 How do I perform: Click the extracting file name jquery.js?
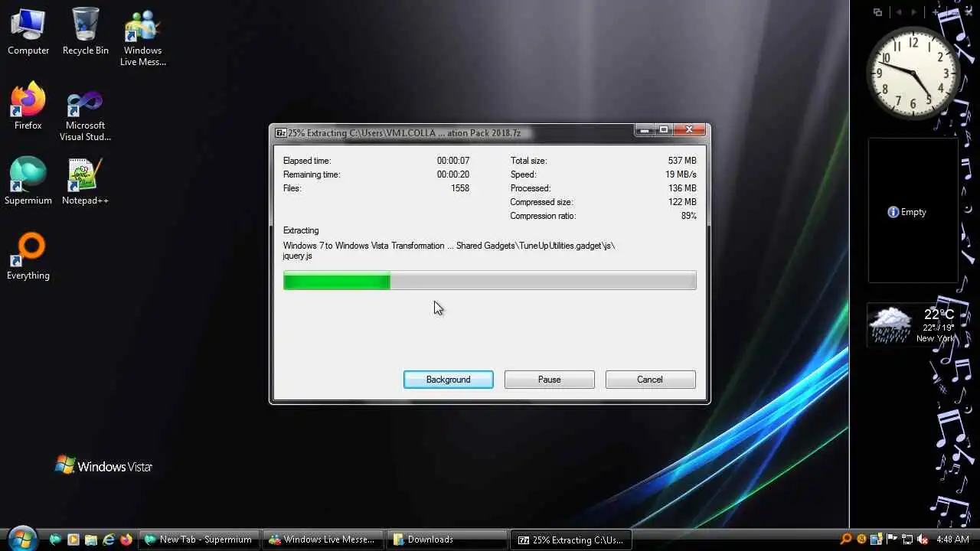pyautogui.click(x=298, y=256)
